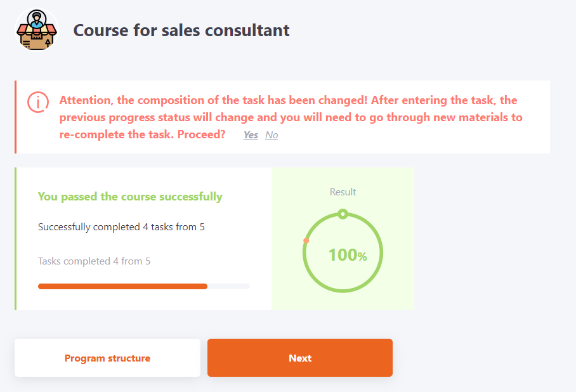
Task: Click the sales consultant course avatar icon
Action: 36,30
